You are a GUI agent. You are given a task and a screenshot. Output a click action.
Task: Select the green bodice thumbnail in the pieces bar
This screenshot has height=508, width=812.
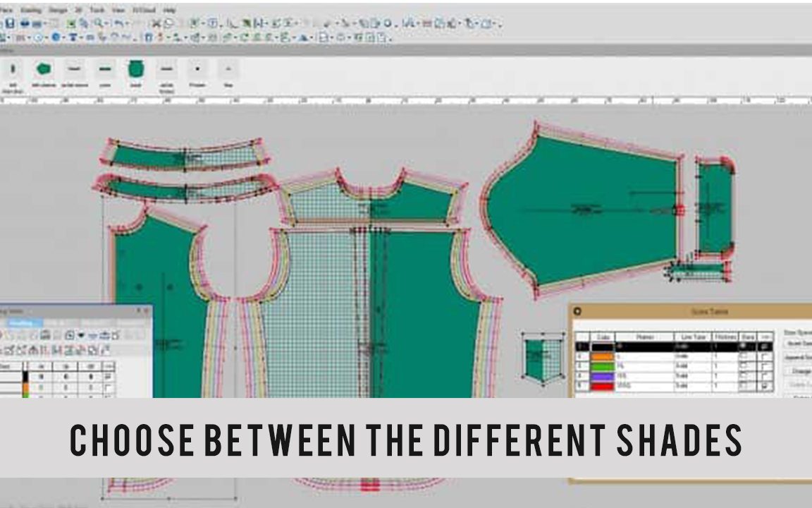[135, 68]
